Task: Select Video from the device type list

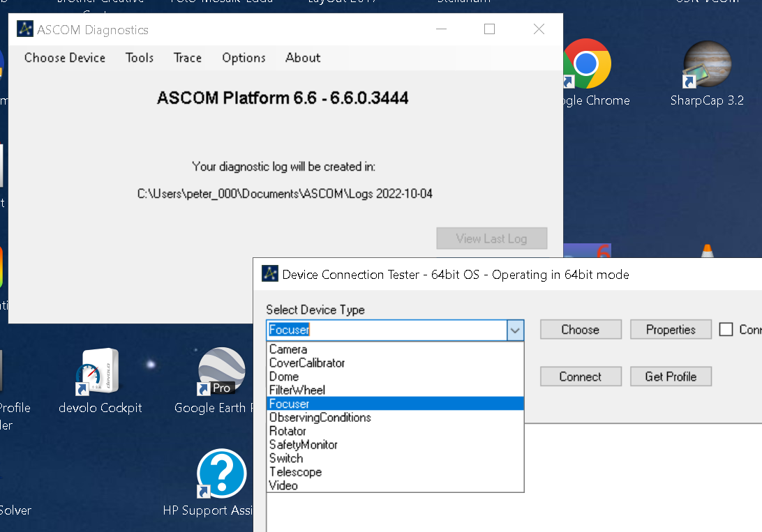Action: click(395, 485)
